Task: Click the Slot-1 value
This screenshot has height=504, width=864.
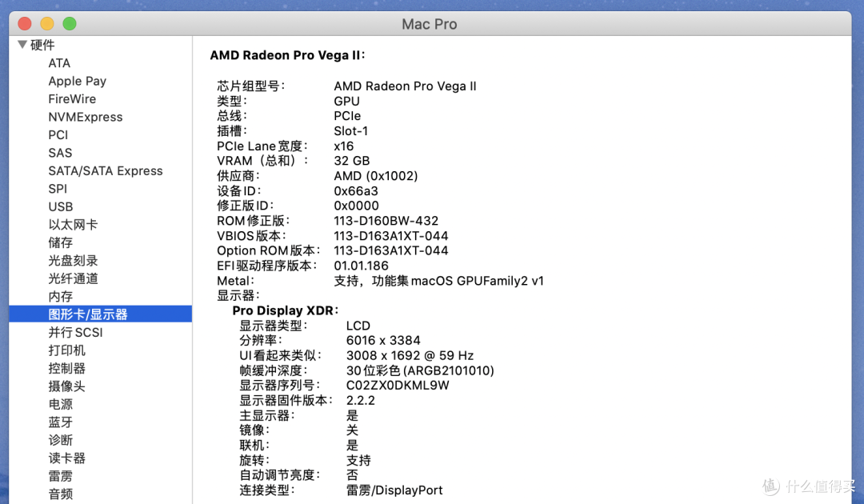Action: click(x=351, y=131)
